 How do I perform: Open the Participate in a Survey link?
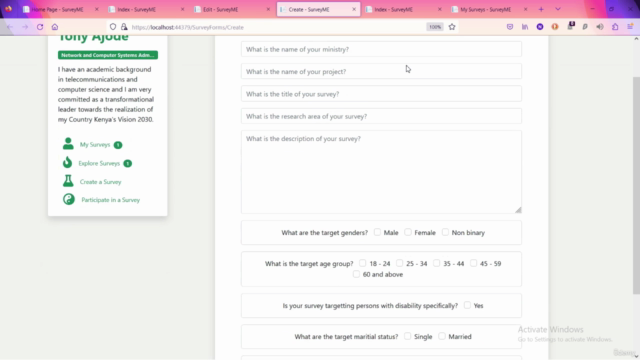[111, 200]
